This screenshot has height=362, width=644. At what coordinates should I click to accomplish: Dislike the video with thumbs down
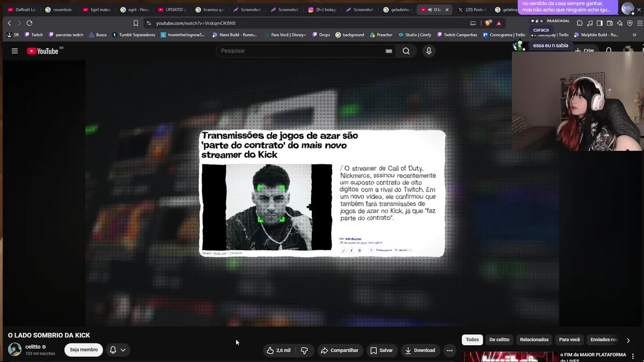point(304,350)
